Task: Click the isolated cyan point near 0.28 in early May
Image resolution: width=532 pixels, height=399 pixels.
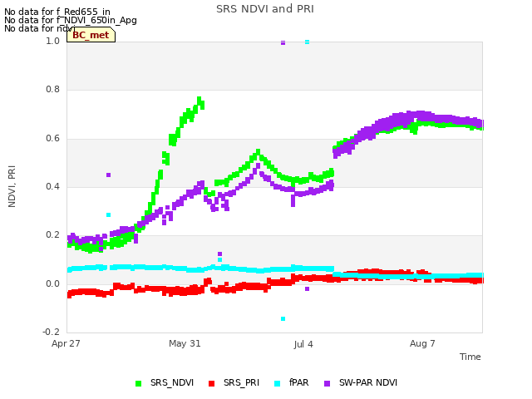Action: [x=109, y=214]
